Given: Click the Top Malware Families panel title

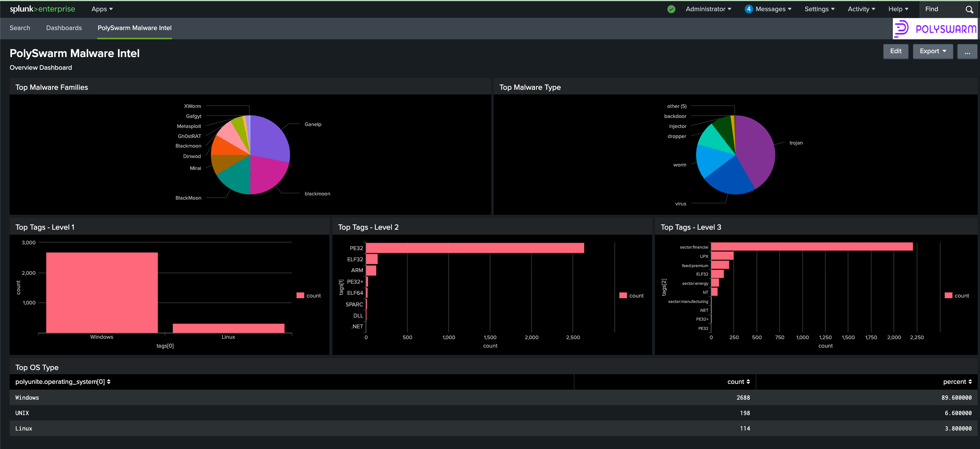Looking at the screenshot, I should (52, 87).
